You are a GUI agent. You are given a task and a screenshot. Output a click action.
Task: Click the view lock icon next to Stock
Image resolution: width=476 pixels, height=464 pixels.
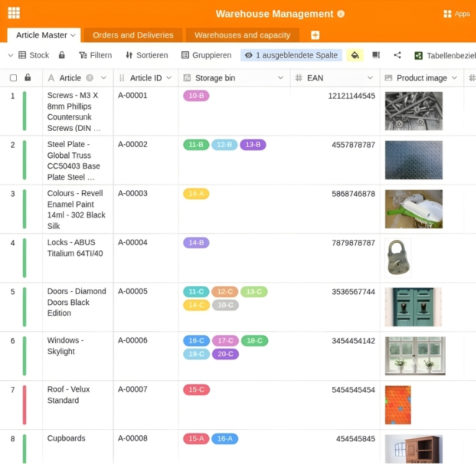coord(62,55)
